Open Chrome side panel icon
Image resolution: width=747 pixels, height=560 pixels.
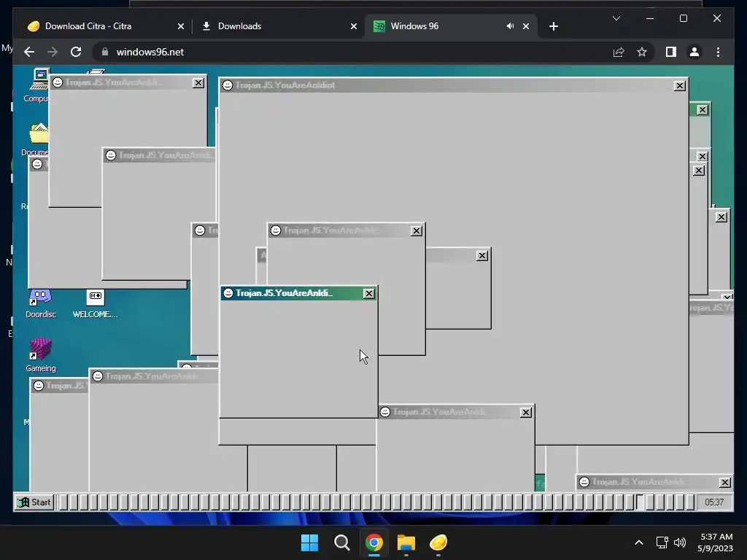point(671,52)
